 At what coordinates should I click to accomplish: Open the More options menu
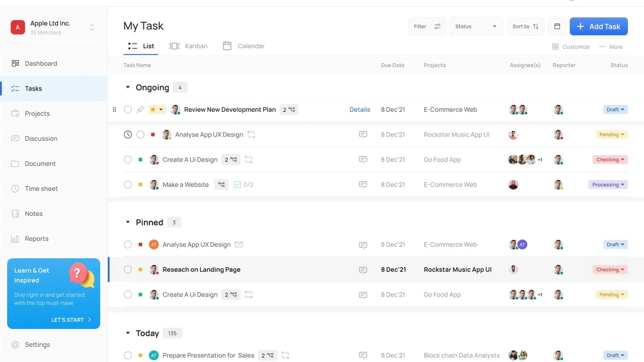point(611,47)
